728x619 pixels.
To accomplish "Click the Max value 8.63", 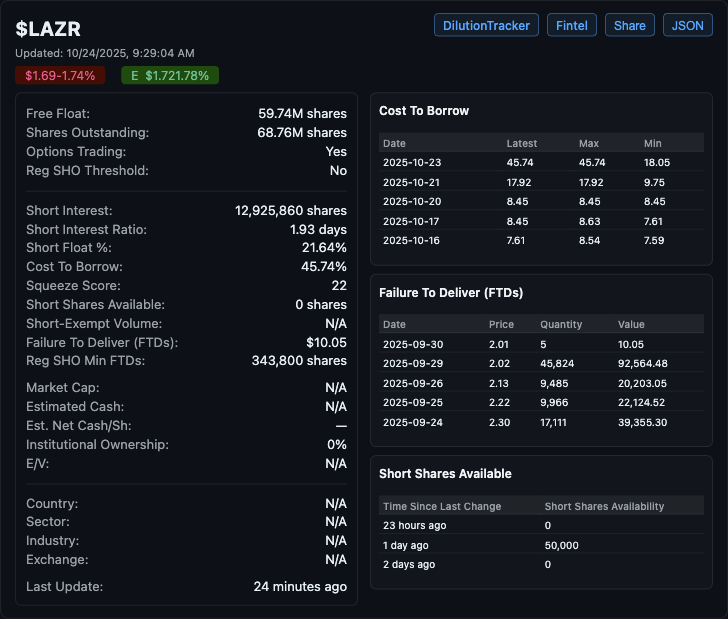I will coord(589,222).
